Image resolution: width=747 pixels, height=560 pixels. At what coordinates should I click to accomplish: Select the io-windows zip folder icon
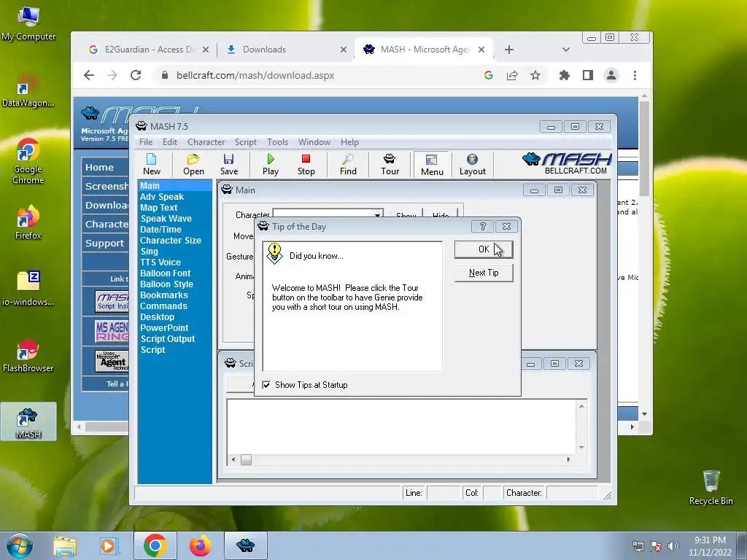click(28, 289)
